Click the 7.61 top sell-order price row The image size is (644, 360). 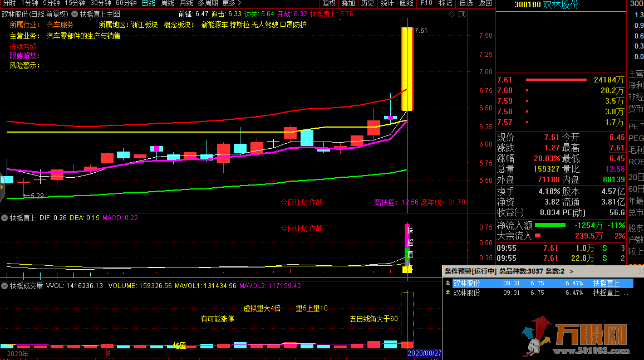[561, 80]
